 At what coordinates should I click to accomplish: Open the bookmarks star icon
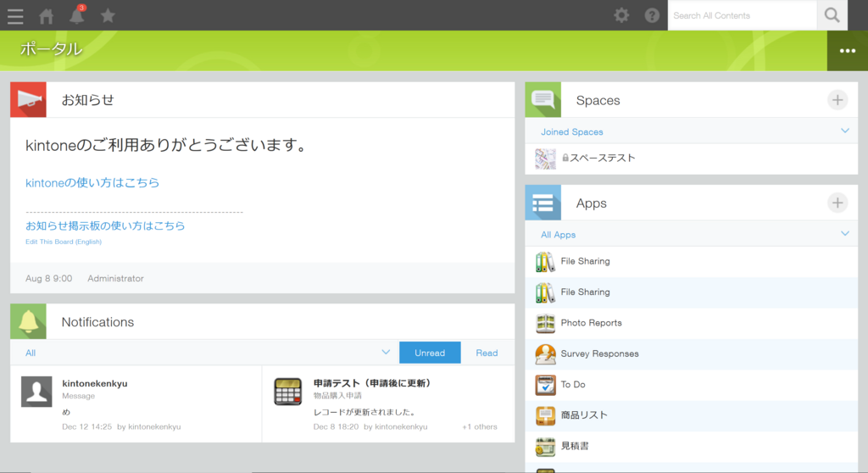[108, 15]
